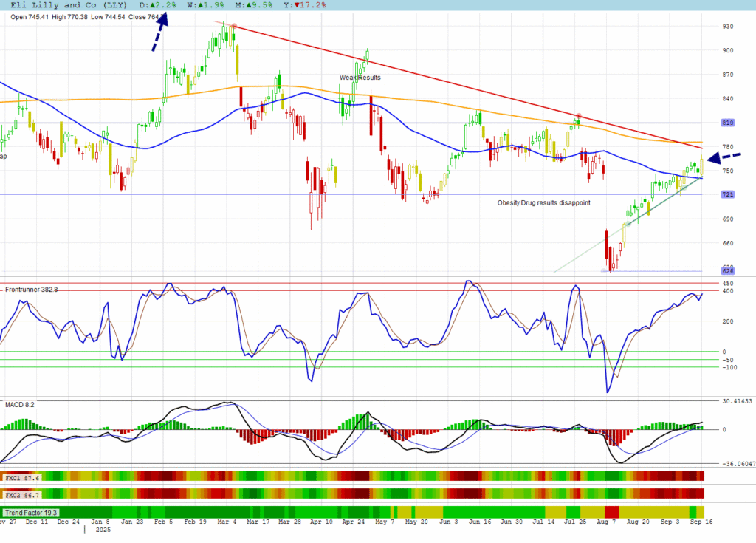The image size is (756, 543).
Task: Click the May 7 date label
Action: point(385,522)
